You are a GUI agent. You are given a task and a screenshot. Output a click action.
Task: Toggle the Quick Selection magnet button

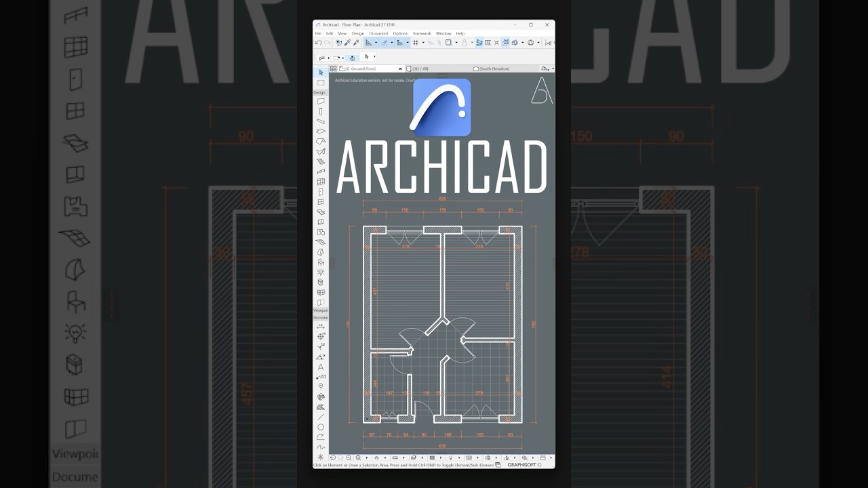pyautogui.click(x=352, y=58)
